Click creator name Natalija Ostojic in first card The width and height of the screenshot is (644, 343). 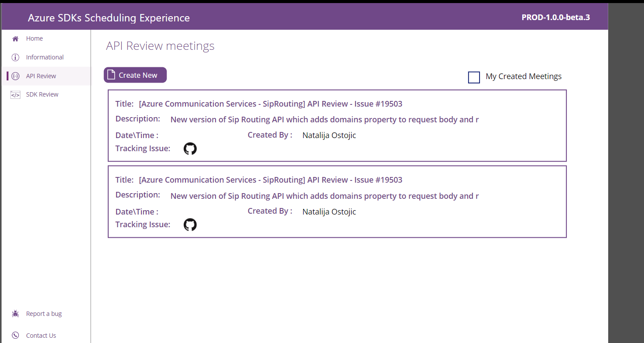(x=329, y=135)
